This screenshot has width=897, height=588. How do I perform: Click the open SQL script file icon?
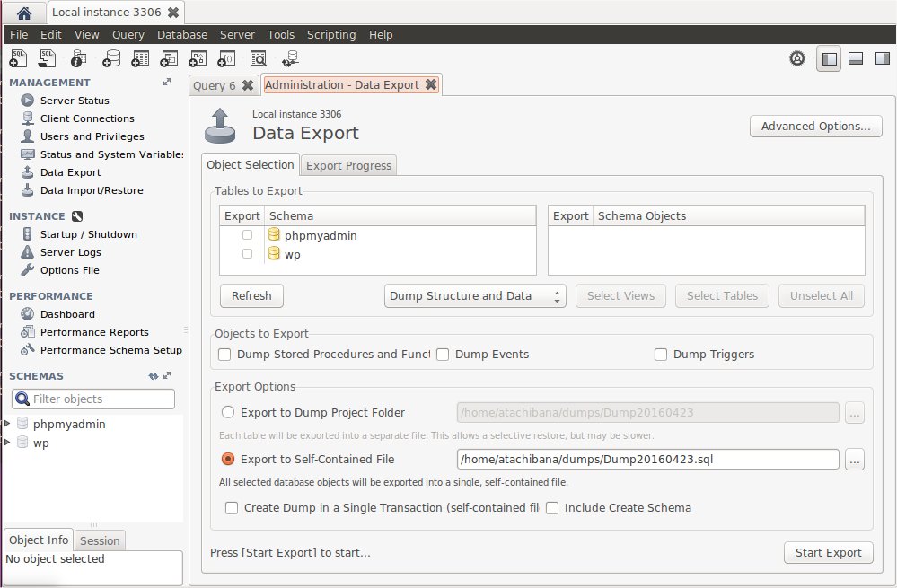[x=48, y=59]
